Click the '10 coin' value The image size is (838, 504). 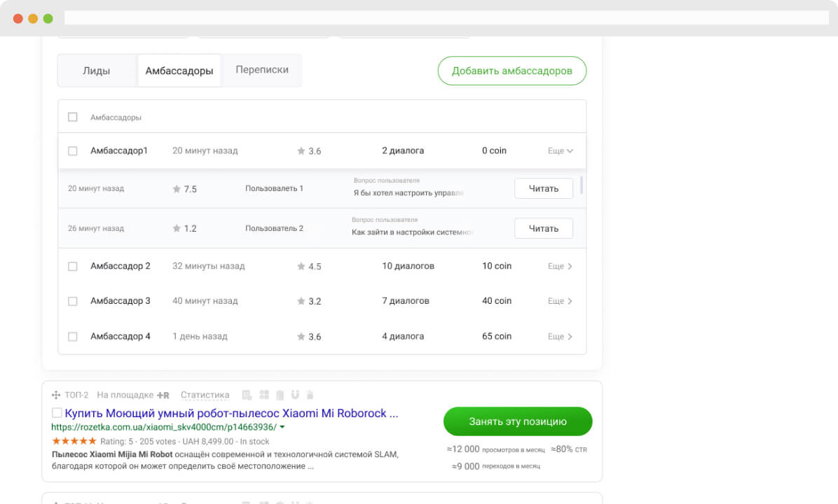497,266
